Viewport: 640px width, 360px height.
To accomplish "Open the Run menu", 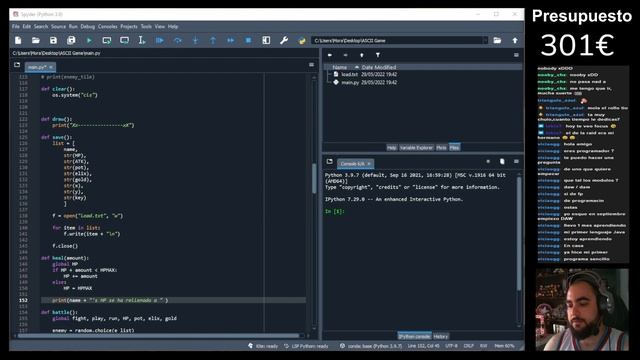I will point(73,27).
